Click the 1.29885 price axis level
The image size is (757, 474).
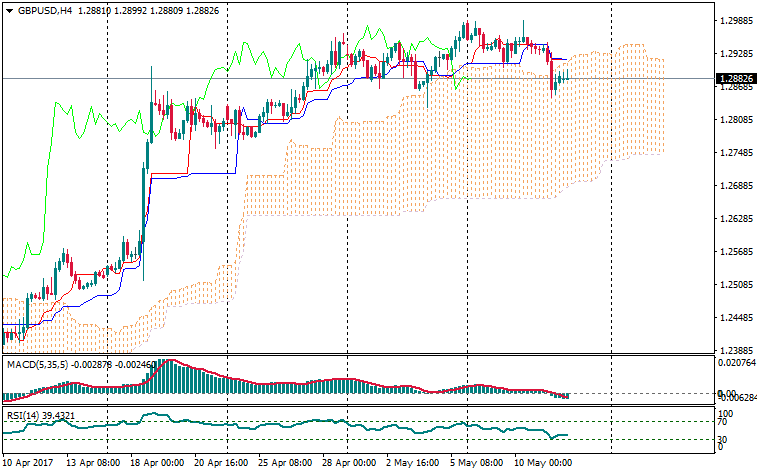tap(735, 21)
